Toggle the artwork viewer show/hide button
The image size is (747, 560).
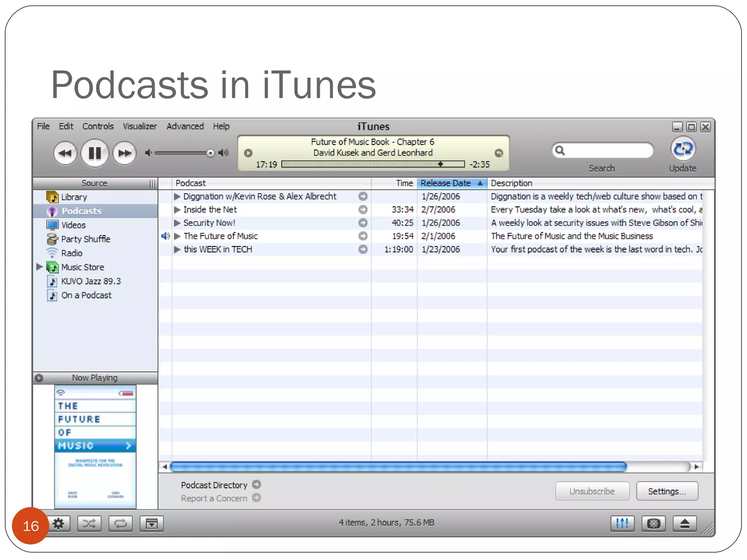(x=152, y=524)
